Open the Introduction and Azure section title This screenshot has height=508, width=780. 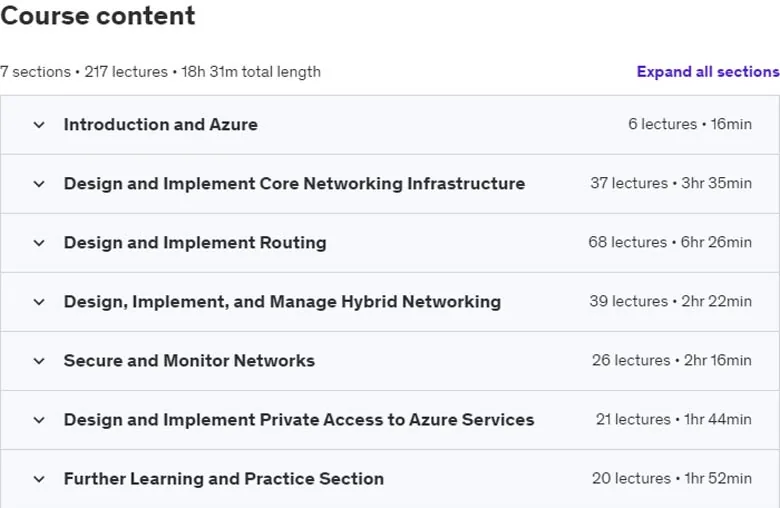coord(161,124)
